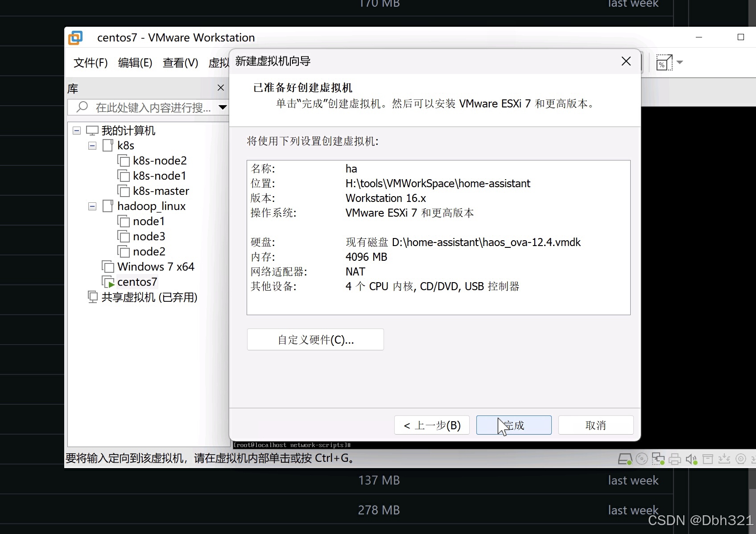Go back with 上一步(B) button
This screenshot has width=756, height=534.
[x=432, y=425]
